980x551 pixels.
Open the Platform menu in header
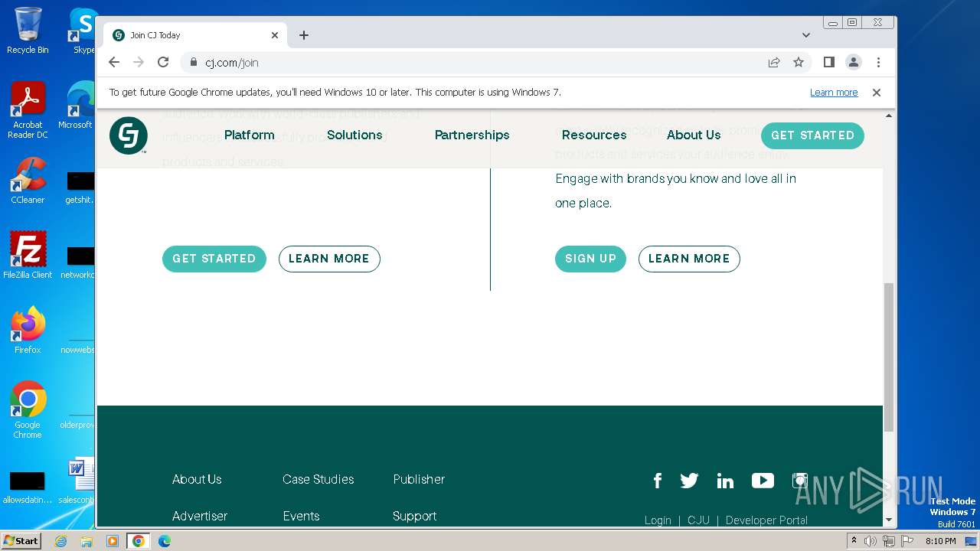(249, 135)
